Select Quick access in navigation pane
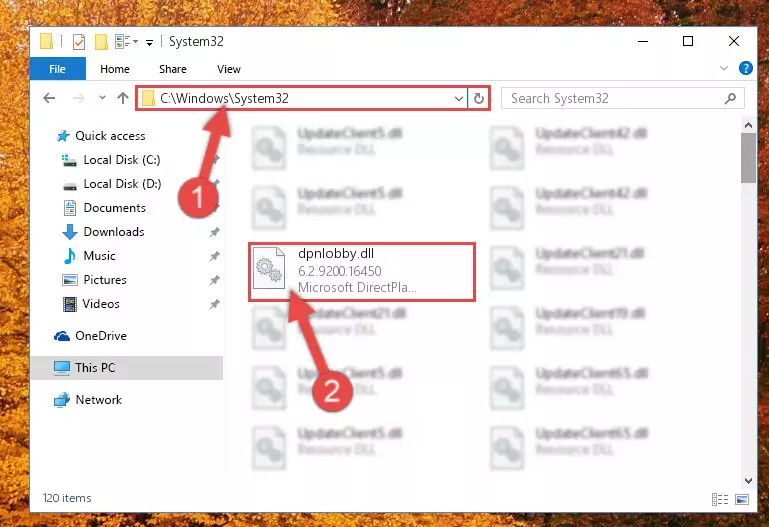The height and width of the screenshot is (527, 769). tap(110, 136)
